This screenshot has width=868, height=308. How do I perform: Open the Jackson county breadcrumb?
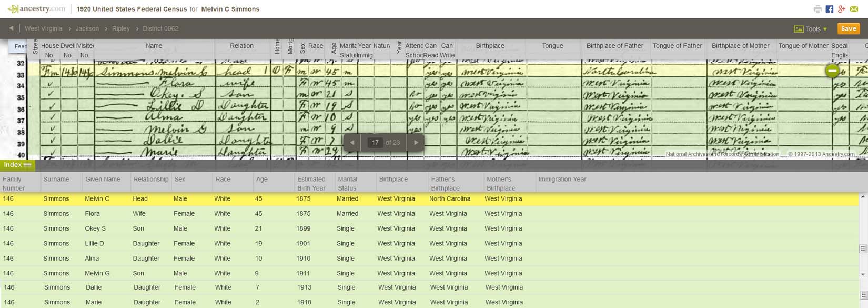(87, 28)
